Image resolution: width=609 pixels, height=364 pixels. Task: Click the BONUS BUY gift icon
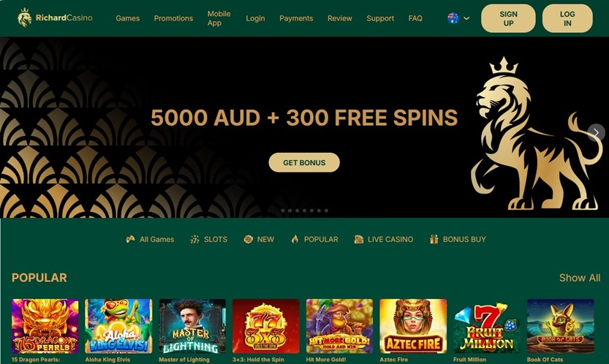(x=434, y=239)
